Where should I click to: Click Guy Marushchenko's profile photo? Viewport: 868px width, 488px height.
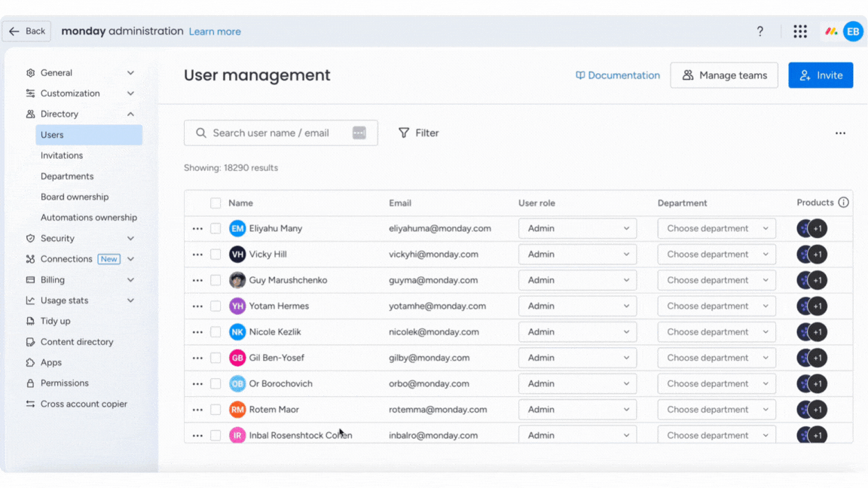pos(237,280)
